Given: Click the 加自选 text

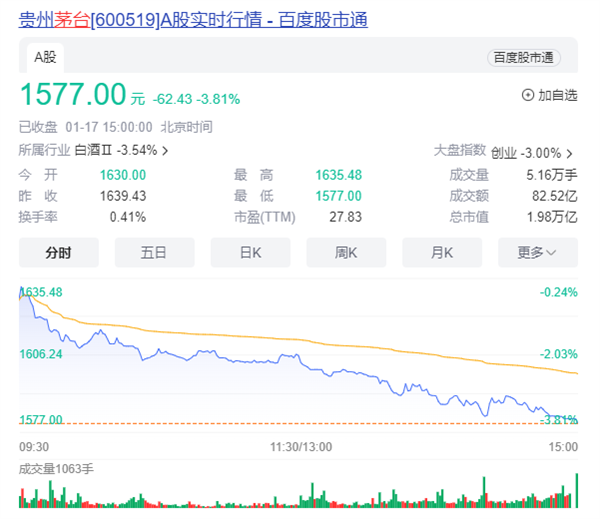Looking at the screenshot, I should 558,95.
